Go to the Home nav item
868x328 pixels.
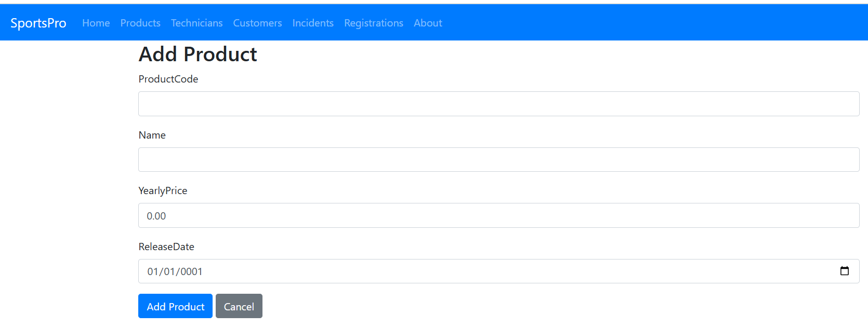coord(96,23)
